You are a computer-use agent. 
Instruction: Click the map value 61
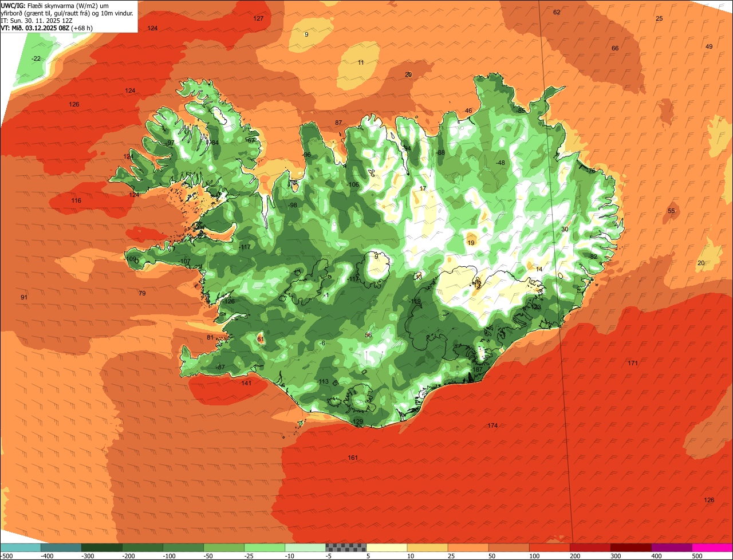[261, 339]
